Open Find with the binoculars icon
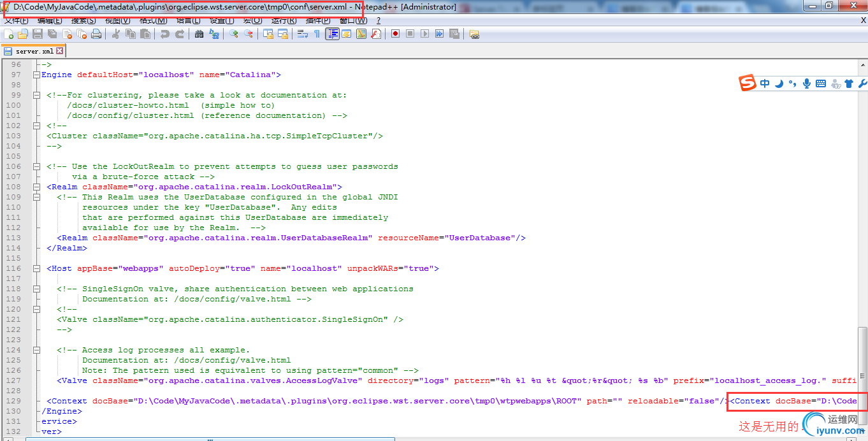Screen dimensions: 868x441 click(199, 34)
